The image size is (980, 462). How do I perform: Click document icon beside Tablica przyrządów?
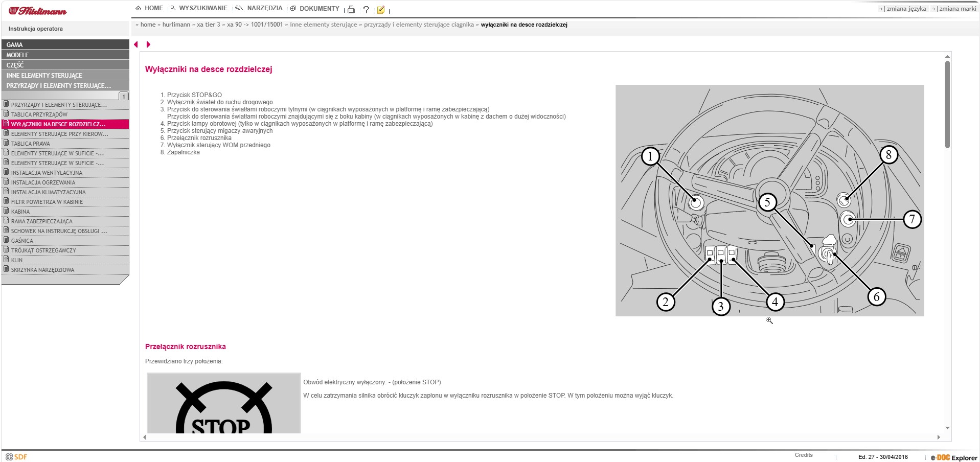[6, 114]
